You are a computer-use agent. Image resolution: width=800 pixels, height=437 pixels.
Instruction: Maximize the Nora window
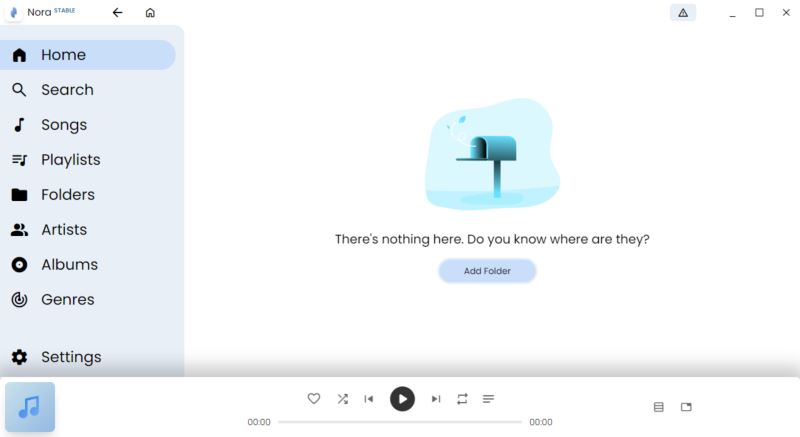click(759, 13)
